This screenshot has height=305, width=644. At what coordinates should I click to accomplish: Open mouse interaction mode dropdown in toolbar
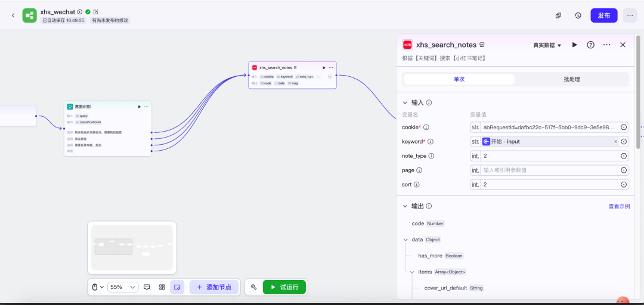pos(98,287)
